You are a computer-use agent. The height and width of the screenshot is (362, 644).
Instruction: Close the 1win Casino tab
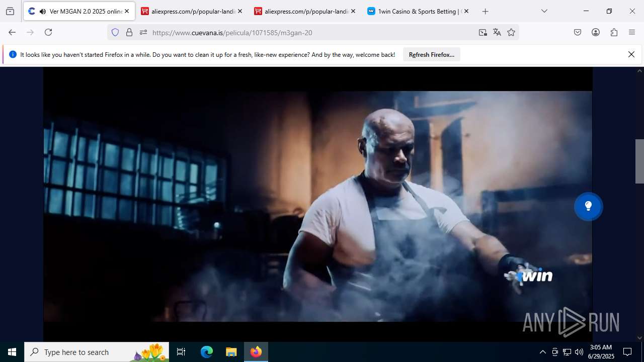click(466, 11)
